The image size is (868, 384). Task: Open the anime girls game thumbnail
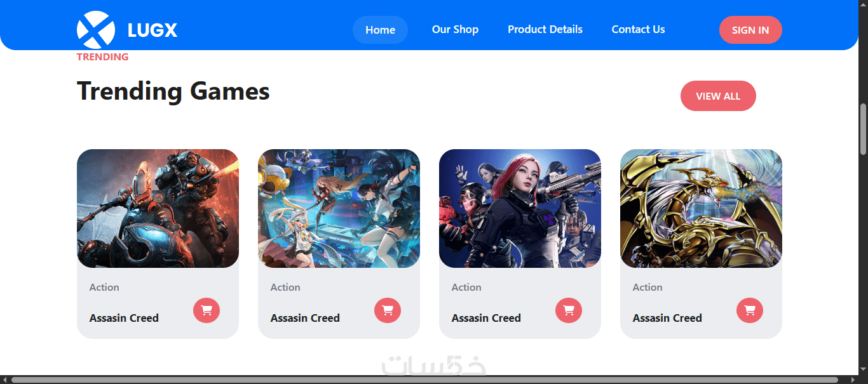pos(339,208)
